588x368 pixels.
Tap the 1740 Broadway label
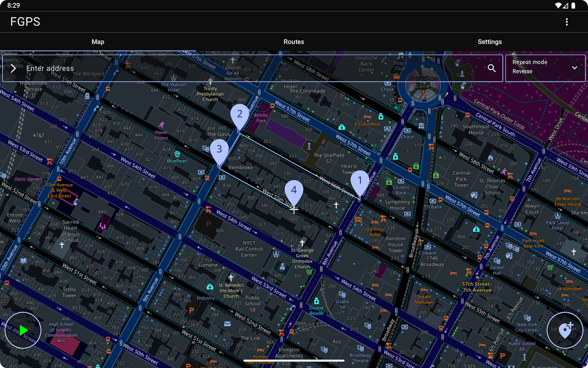pos(432,261)
